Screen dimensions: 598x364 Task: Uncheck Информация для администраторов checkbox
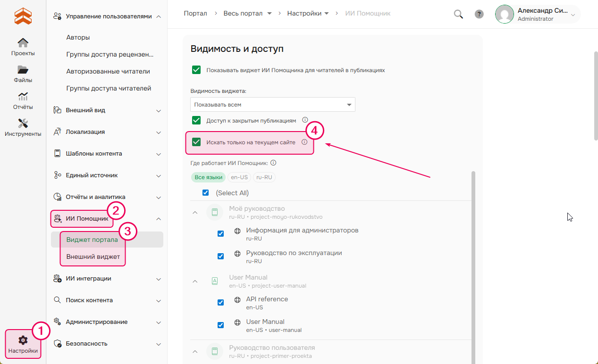(220, 234)
